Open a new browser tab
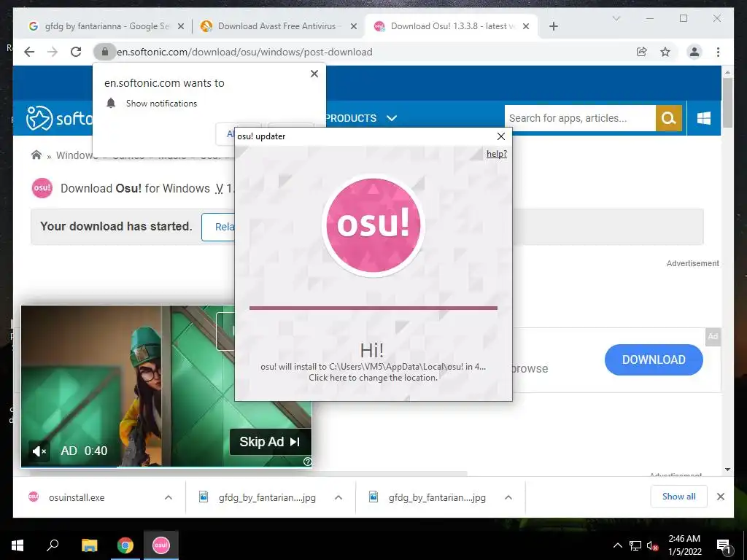Viewport: 747px width, 560px height. click(553, 27)
